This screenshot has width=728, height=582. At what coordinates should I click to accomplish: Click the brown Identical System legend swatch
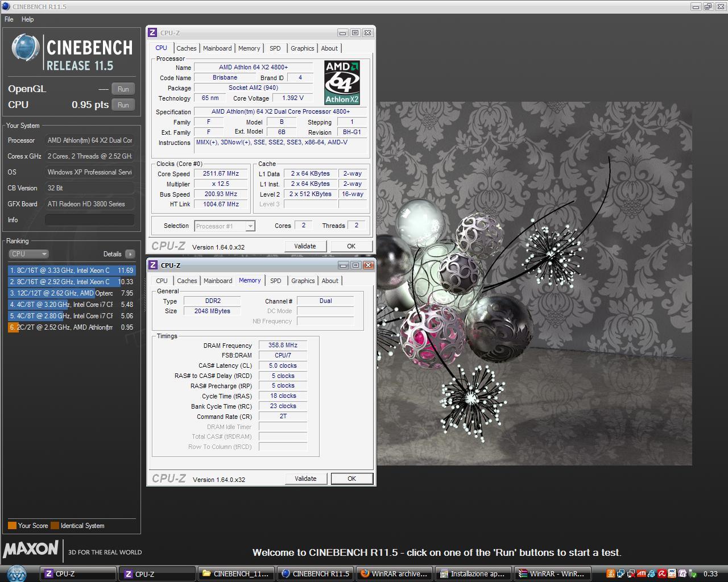tap(55, 526)
